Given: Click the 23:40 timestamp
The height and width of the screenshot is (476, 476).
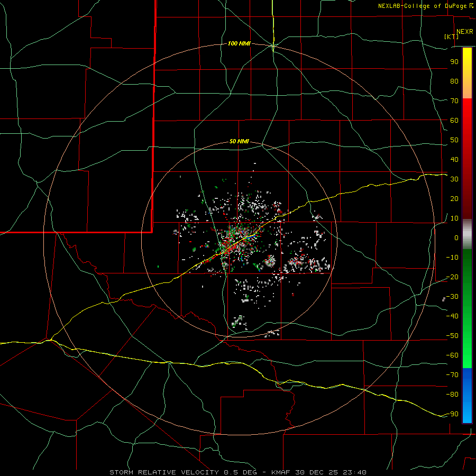Looking at the screenshot, I should 354,472.
